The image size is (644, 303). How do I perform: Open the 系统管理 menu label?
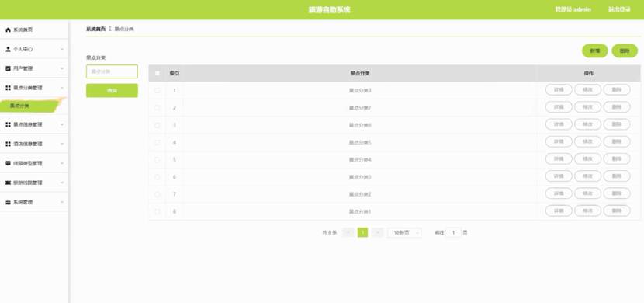point(23,202)
